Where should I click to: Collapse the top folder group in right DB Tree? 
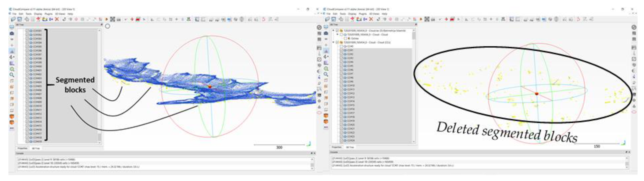333,30
